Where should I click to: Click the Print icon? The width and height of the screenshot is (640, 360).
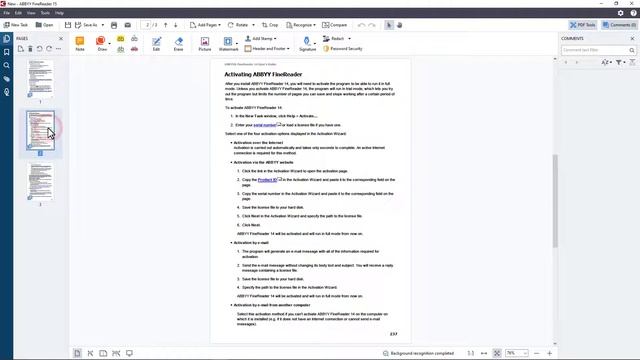tap(114, 25)
